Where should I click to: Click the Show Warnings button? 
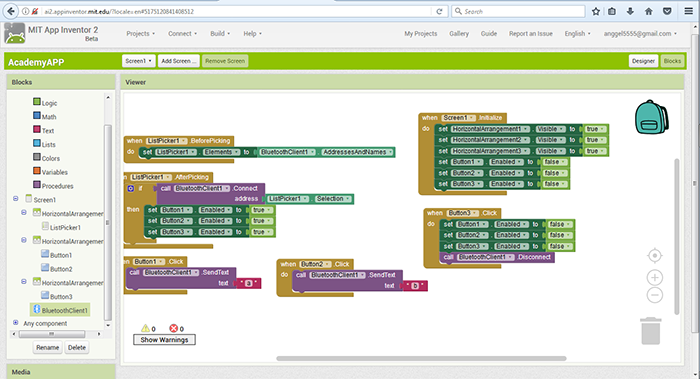tap(164, 340)
